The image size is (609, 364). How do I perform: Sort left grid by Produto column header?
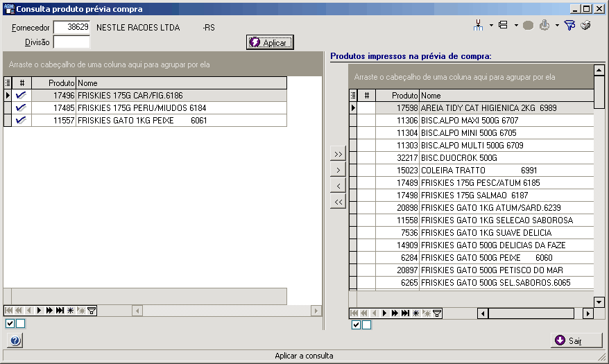[53, 83]
